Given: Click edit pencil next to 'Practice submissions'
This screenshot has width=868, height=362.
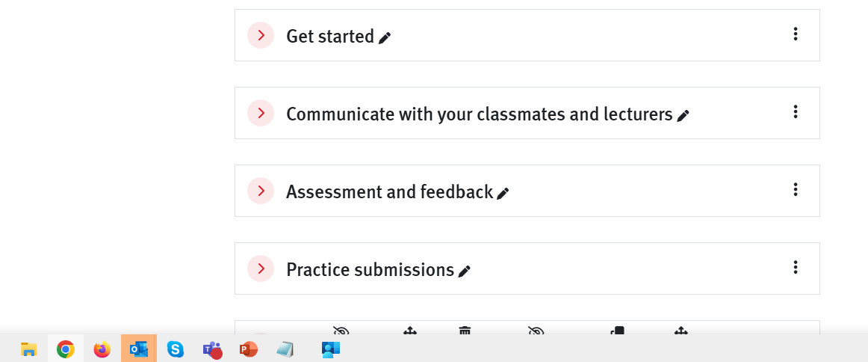Looking at the screenshot, I should coord(465,271).
